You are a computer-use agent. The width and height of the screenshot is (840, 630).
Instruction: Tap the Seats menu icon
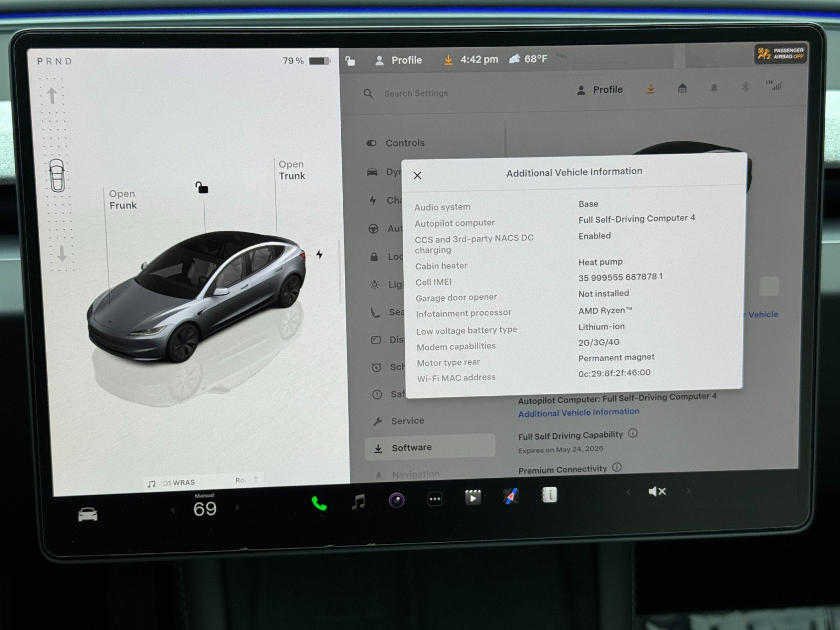click(375, 312)
